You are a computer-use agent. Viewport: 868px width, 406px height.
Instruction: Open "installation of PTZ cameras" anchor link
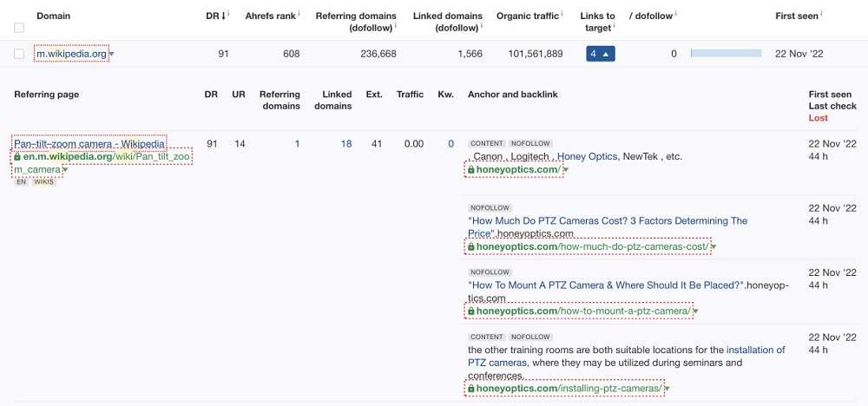pyautogui.click(x=626, y=357)
